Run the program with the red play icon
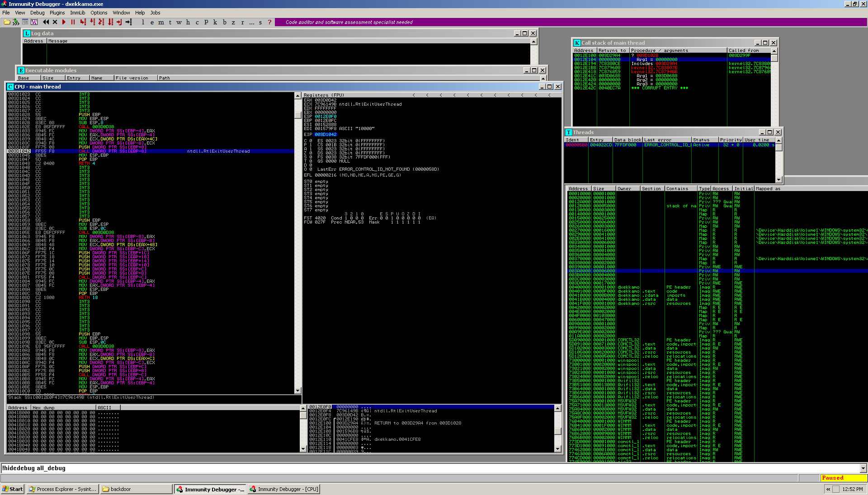This screenshot has width=868, height=495. point(64,22)
